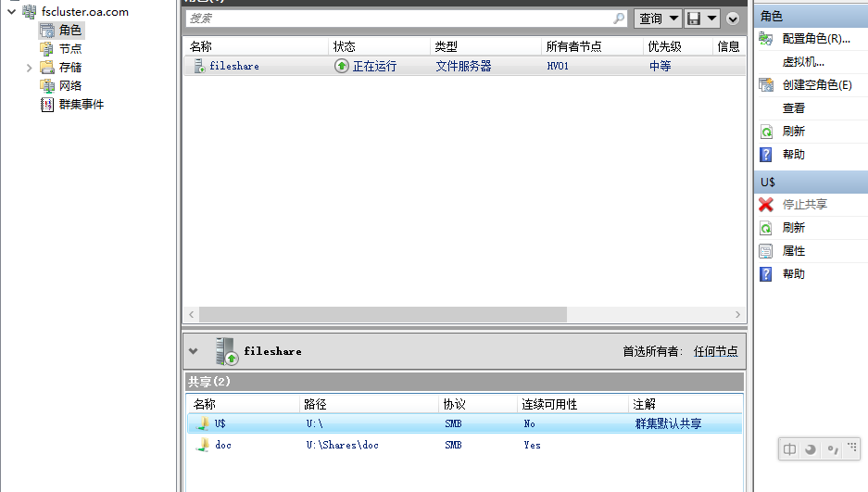Click the 创建空角色 action icon
868x492 pixels.
766,84
